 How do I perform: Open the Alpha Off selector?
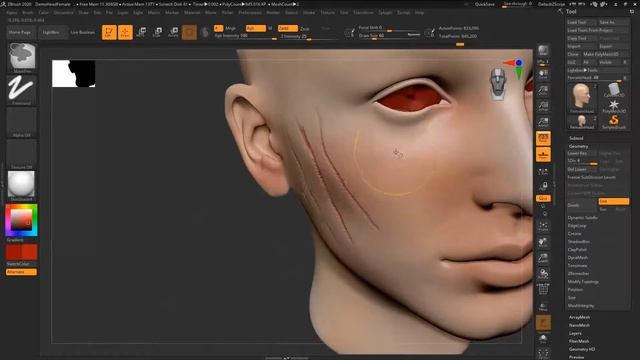(21, 122)
